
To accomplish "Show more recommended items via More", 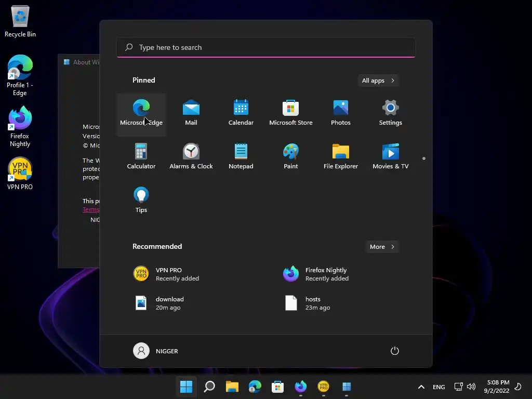I will tap(382, 247).
